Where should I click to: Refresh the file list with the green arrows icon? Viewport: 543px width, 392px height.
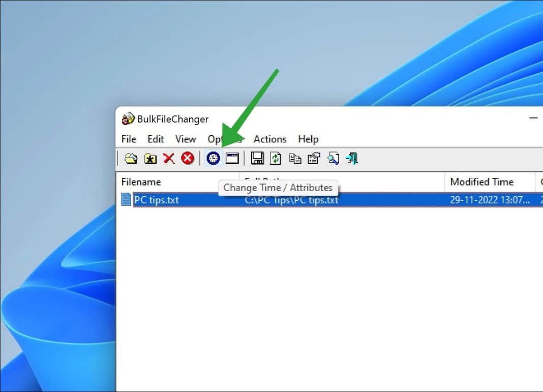pos(276,158)
